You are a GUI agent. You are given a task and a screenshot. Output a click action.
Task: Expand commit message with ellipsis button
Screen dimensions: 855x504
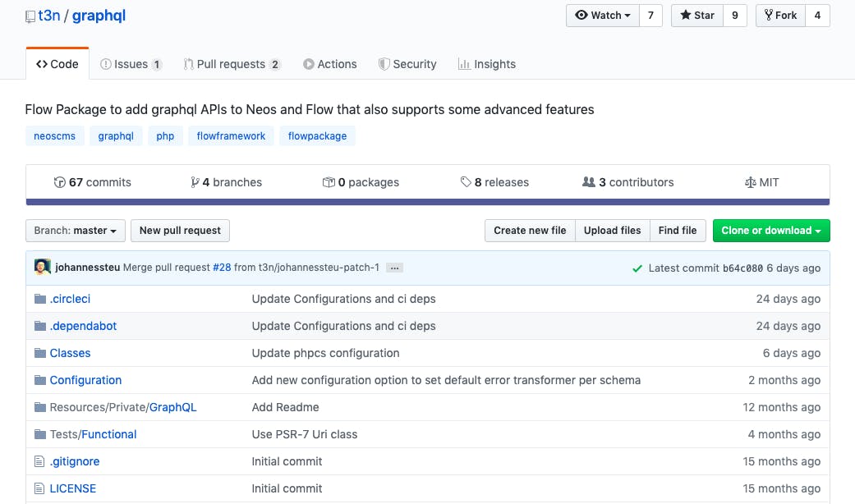point(394,268)
